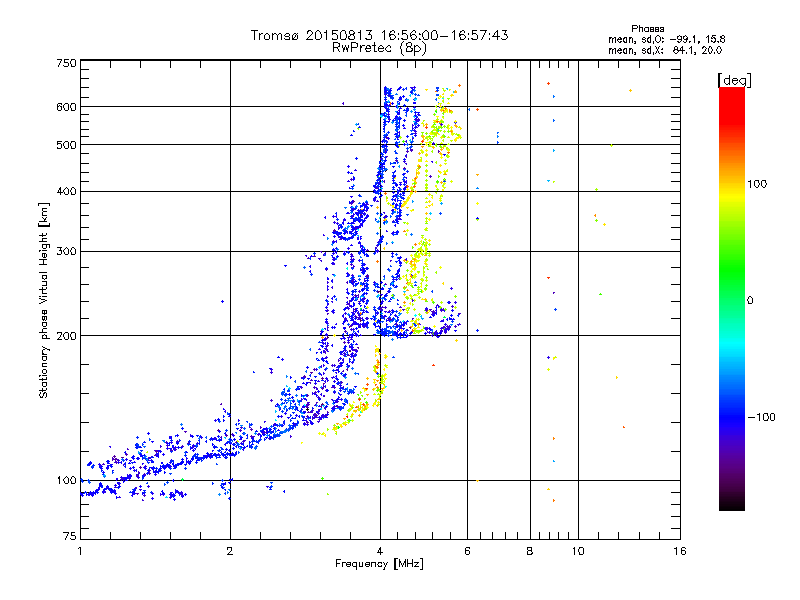The height and width of the screenshot is (600, 800).
Task: Click the 100 km height tick label
Action: tap(66, 480)
